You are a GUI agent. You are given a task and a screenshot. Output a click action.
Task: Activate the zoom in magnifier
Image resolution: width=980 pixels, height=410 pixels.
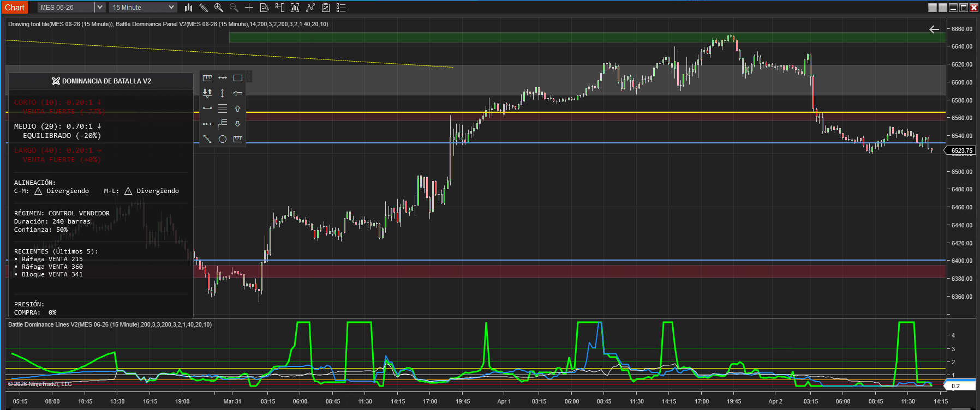pos(219,8)
